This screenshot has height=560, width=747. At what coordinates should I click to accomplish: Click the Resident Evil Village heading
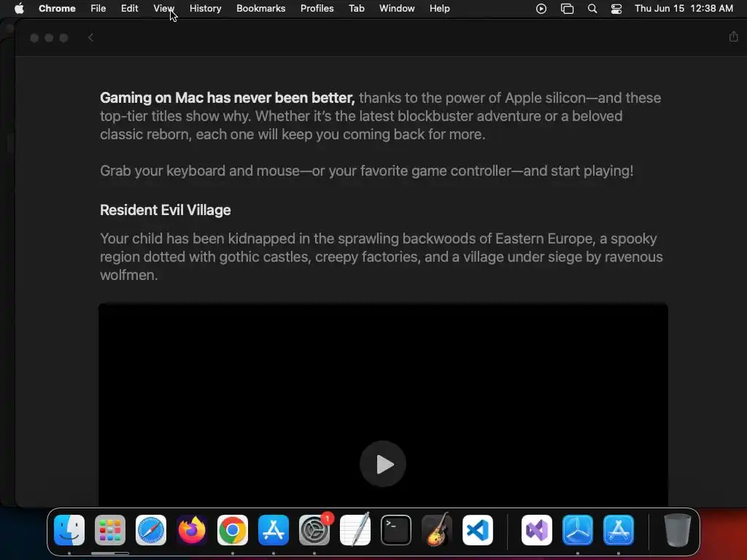(166, 210)
